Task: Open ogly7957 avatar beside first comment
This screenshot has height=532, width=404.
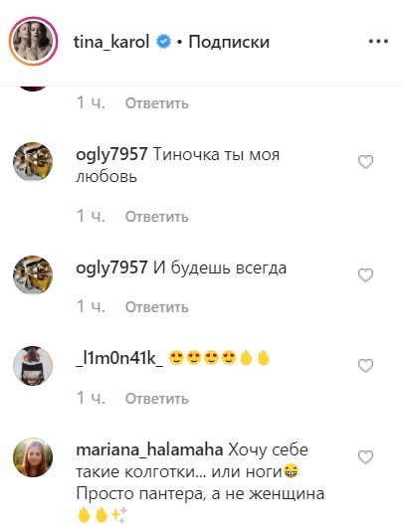Action: click(x=33, y=162)
